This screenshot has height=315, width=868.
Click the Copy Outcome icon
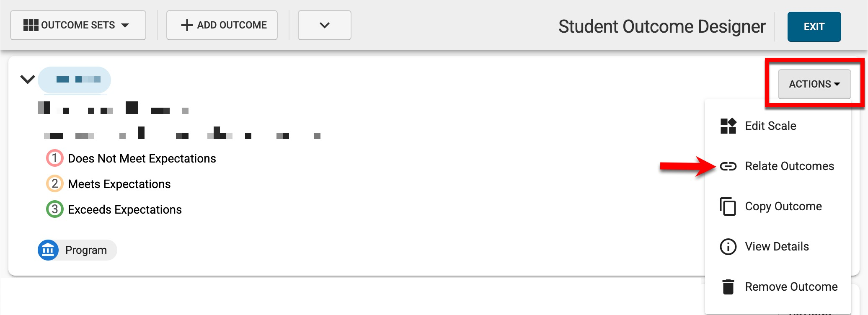point(728,207)
